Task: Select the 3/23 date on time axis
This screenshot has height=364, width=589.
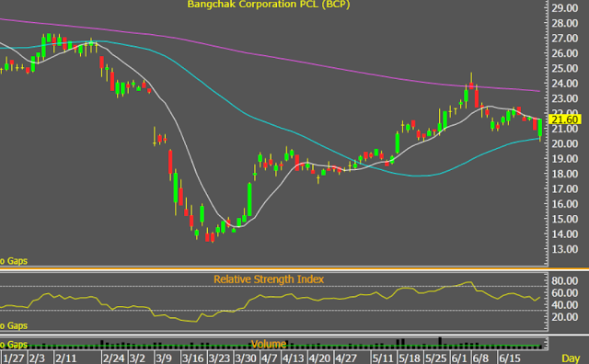Action: [219, 358]
